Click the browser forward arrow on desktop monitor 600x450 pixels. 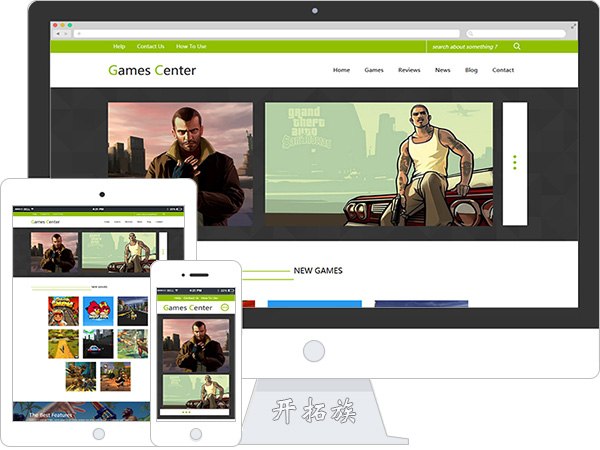[x=66, y=34]
